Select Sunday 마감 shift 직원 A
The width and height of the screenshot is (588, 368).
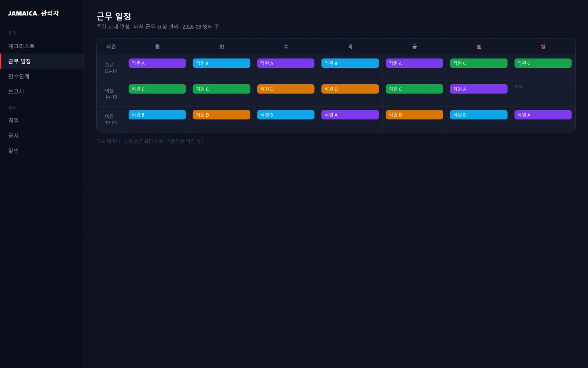(543, 115)
